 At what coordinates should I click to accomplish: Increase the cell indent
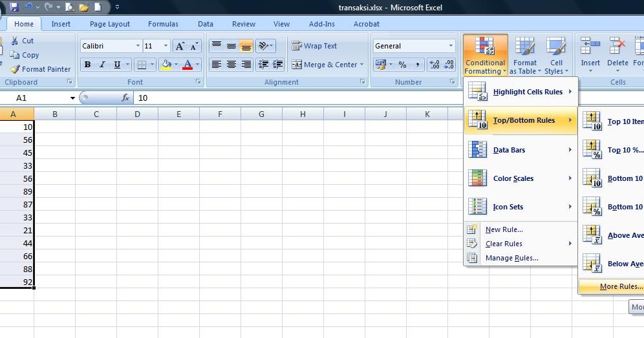pyautogui.click(x=277, y=65)
